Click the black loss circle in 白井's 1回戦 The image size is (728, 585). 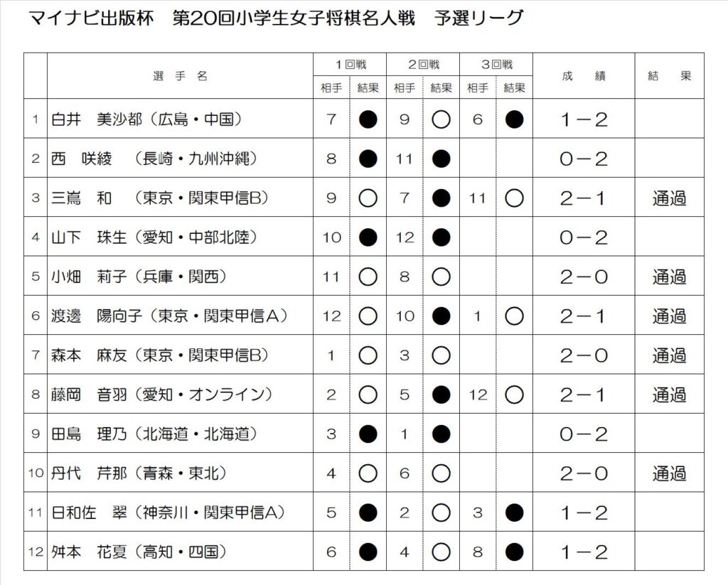click(368, 119)
